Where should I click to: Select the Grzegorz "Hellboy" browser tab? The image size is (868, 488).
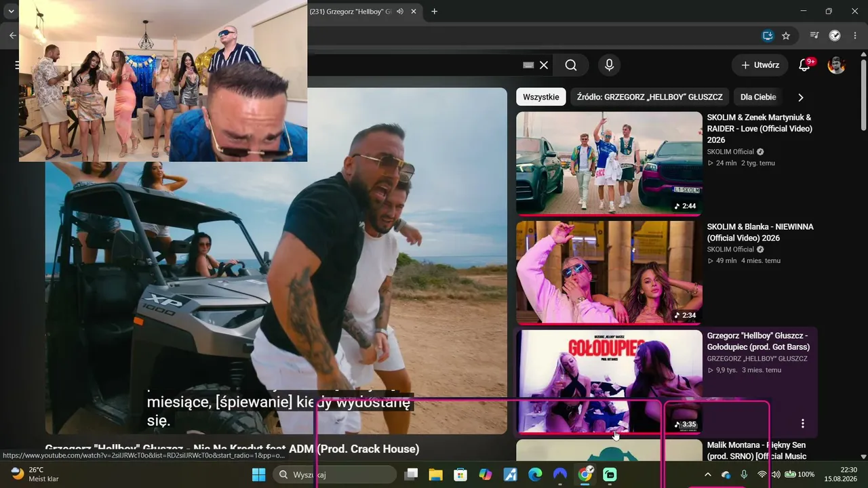[351, 12]
